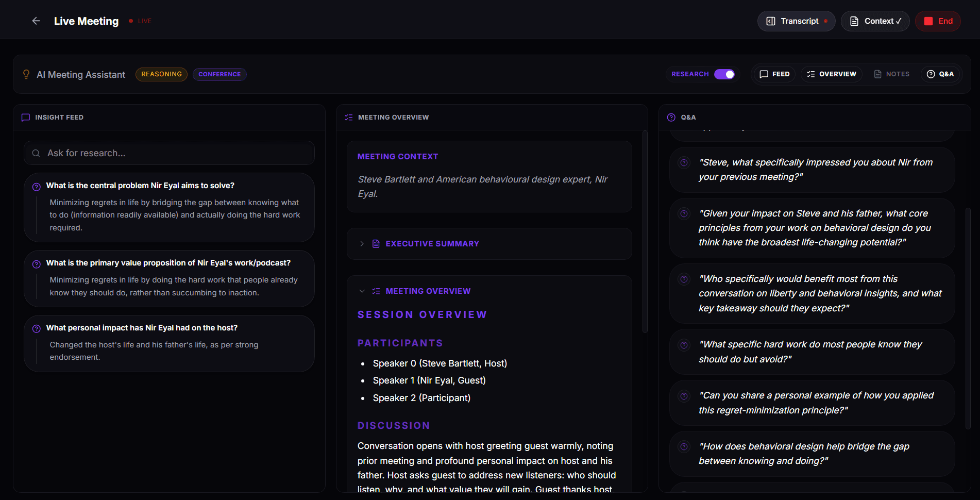Click the Meeting Overview panel header icon
This screenshot has width=980, height=500.
point(349,118)
